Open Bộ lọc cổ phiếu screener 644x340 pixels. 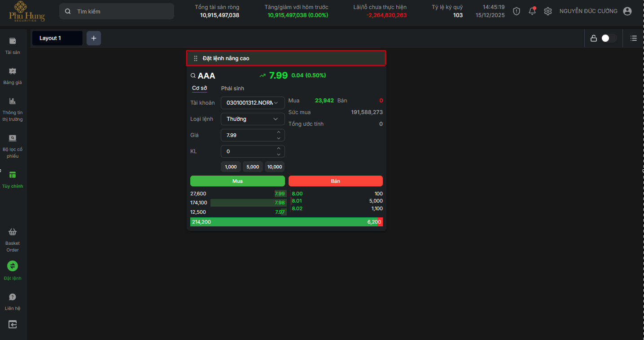click(13, 138)
